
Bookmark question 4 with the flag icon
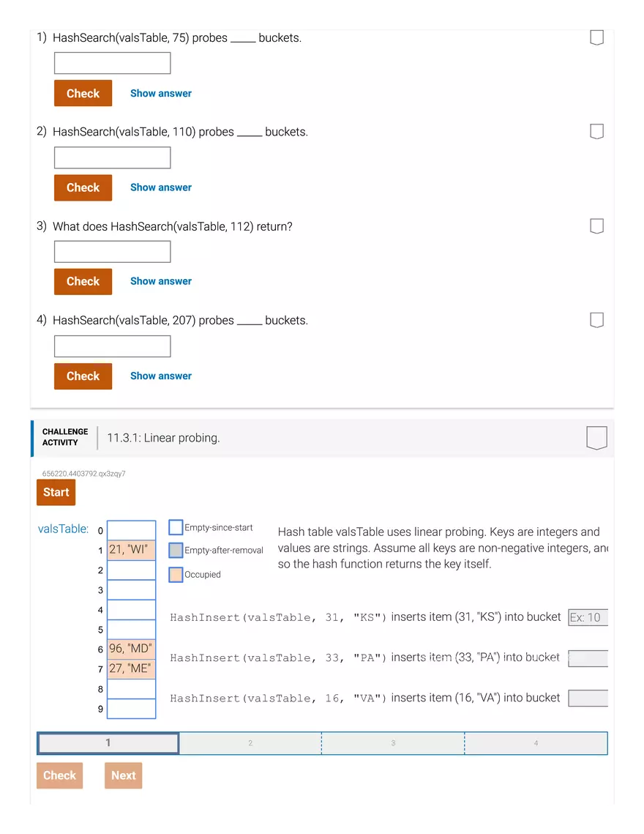click(x=596, y=319)
